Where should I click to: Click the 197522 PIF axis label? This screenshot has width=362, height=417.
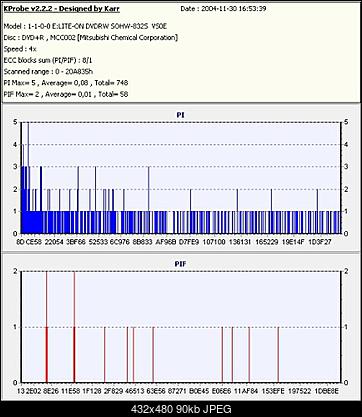pyautogui.click(x=300, y=391)
